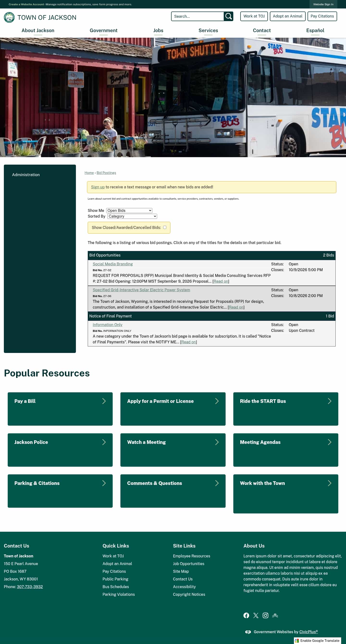Open the Contact menu
Image resolution: width=346 pixels, height=644 pixels.
pyautogui.click(x=262, y=30)
